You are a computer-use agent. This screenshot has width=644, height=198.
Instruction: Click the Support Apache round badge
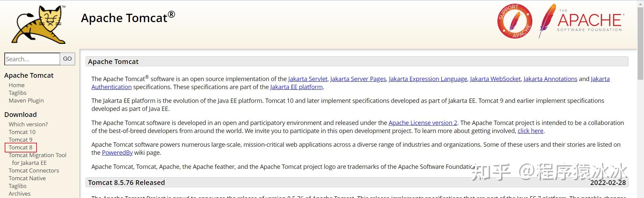pos(515,21)
